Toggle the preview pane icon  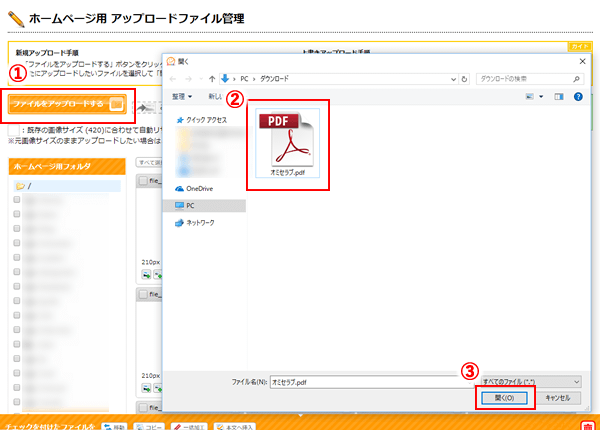click(559, 97)
